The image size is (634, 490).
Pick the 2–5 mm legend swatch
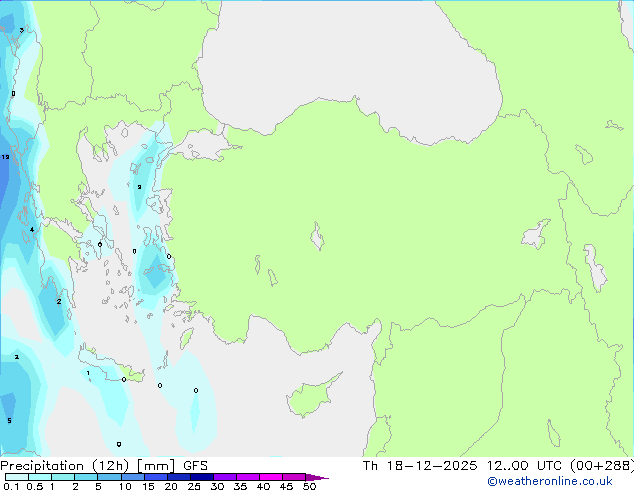click(x=86, y=477)
